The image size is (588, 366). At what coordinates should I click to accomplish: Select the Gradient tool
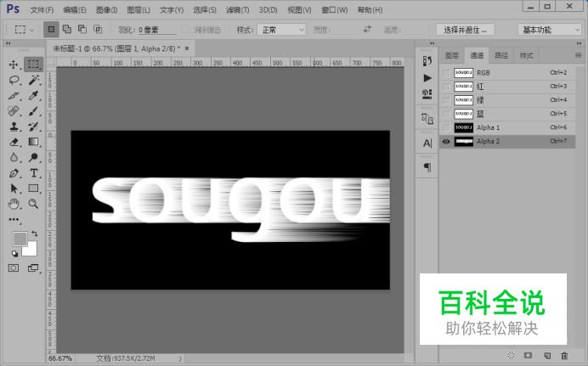33,142
